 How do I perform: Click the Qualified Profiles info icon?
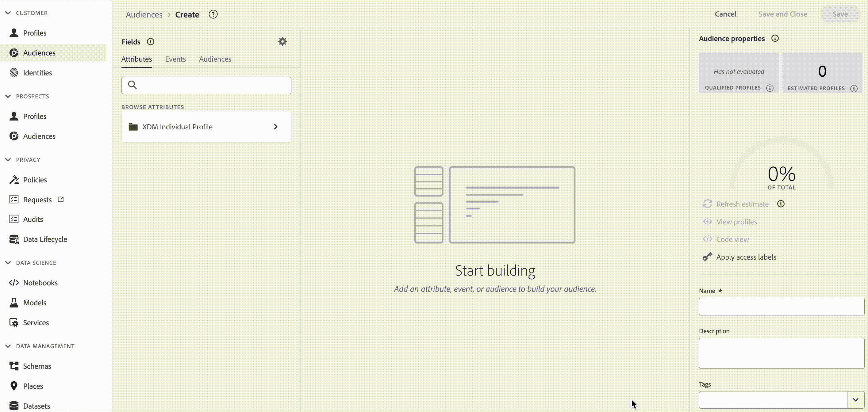(x=770, y=88)
